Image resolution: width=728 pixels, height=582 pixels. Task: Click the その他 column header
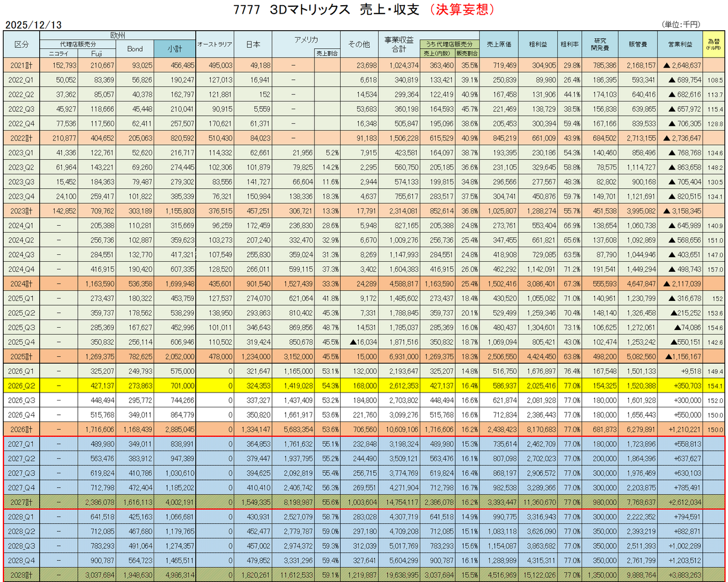(x=359, y=44)
